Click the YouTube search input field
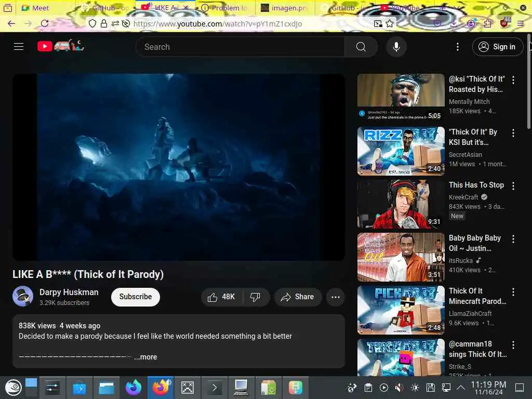 (x=240, y=47)
